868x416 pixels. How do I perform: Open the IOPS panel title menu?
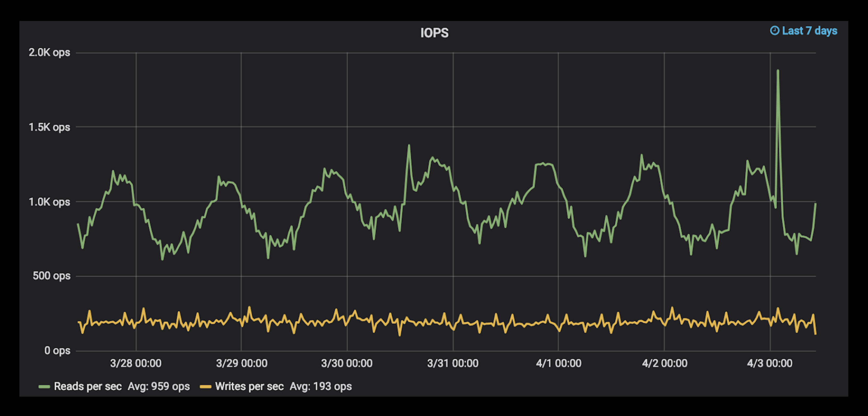pyautogui.click(x=434, y=33)
